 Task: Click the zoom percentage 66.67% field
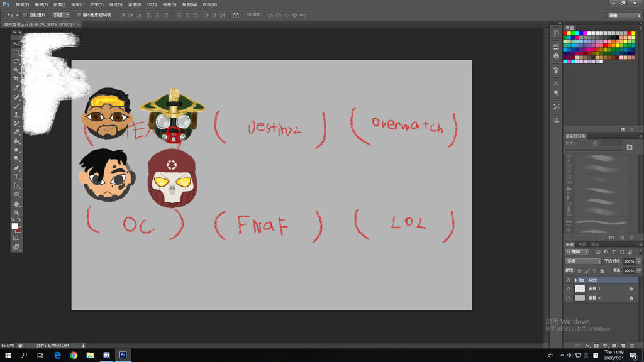coord(8,346)
